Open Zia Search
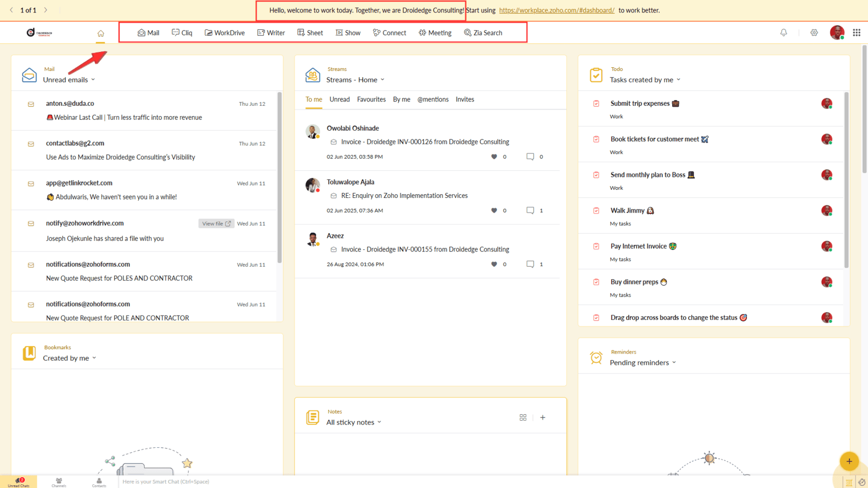 coord(483,33)
